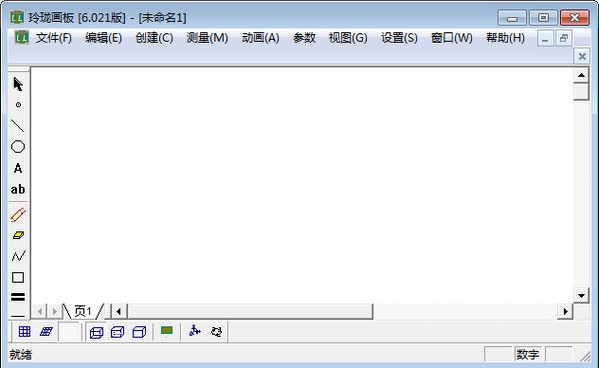Select the point tool
Screen dimensions: 599x368
(18, 105)
